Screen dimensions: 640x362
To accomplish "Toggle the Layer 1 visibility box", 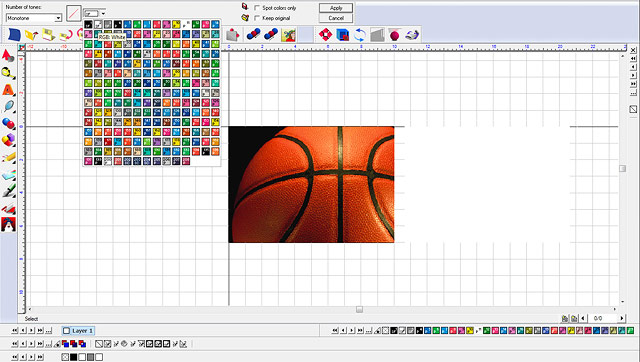I will [67, 331].
